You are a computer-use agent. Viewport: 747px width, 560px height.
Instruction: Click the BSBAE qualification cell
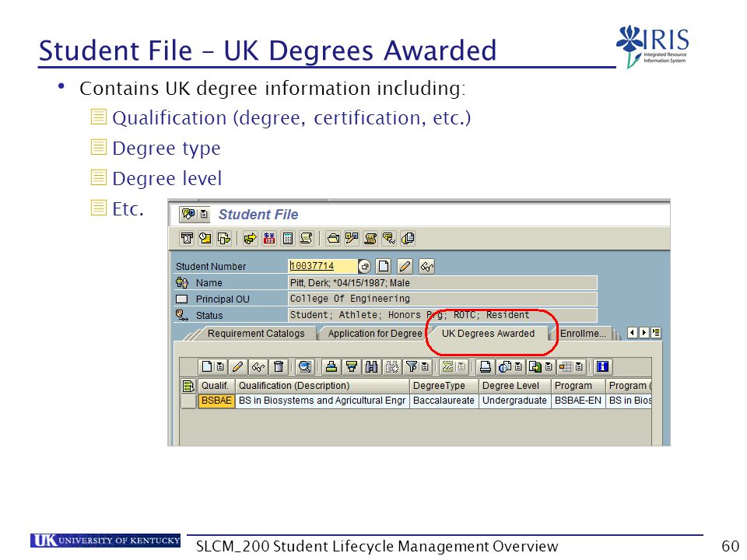216,401
